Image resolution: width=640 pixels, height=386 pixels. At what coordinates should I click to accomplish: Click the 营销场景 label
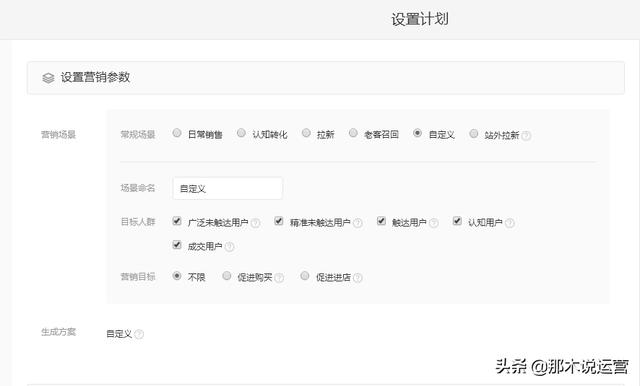pyautogui.click(x=58, y=134)
